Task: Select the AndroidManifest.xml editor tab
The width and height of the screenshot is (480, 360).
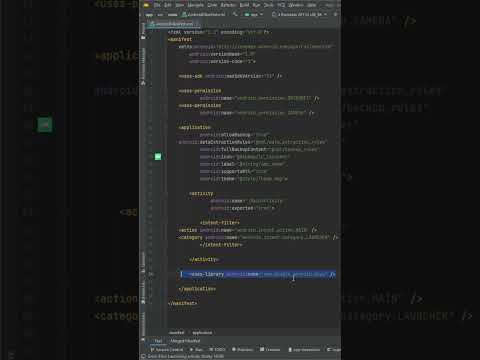Action: [173, 24]
